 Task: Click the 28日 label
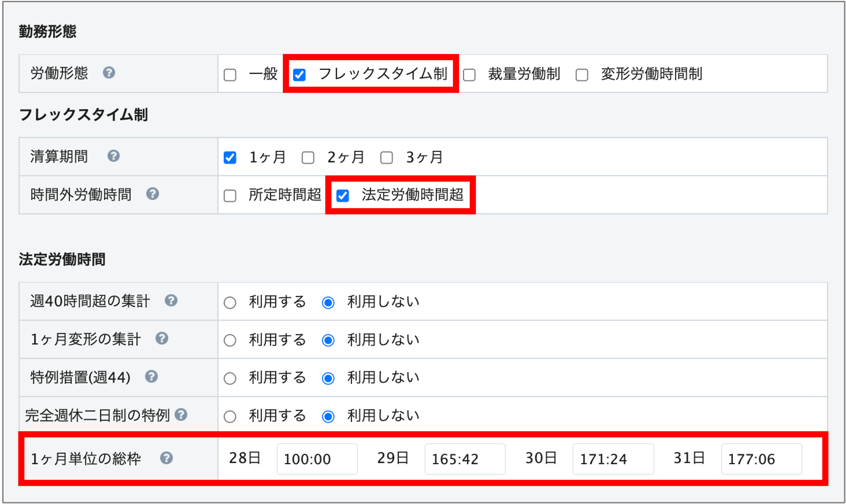tap(245, 458)
